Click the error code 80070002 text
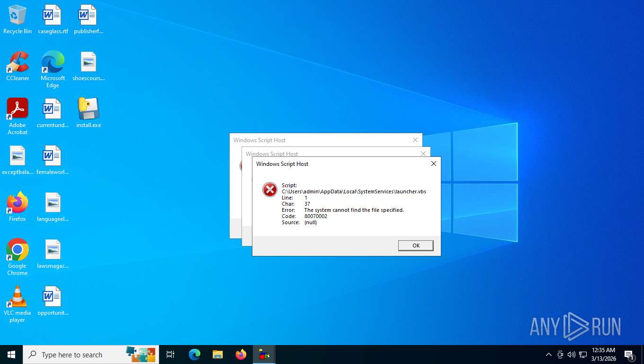Viewport: 644px width, 364px height. (x=316, y=216)
